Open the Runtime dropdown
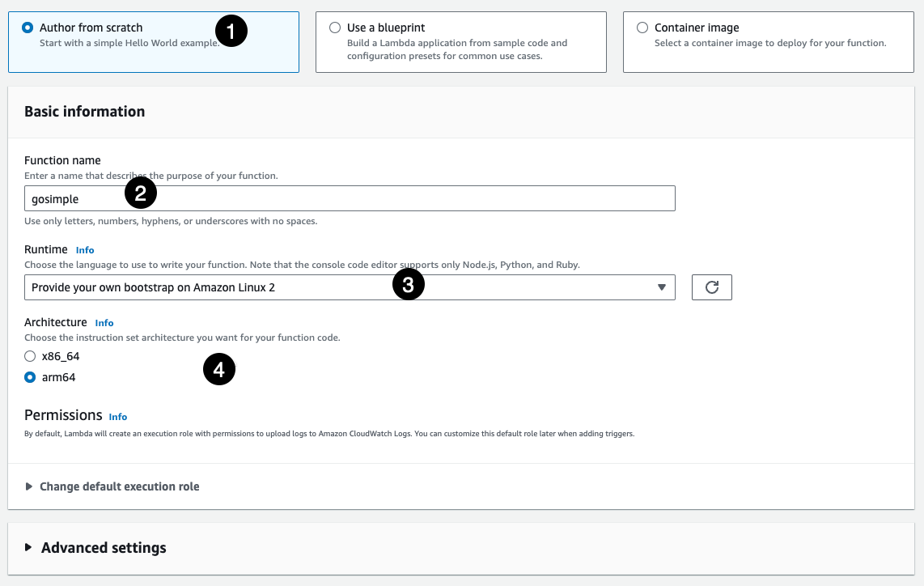The image size is (924, 586). coord(350,287)
